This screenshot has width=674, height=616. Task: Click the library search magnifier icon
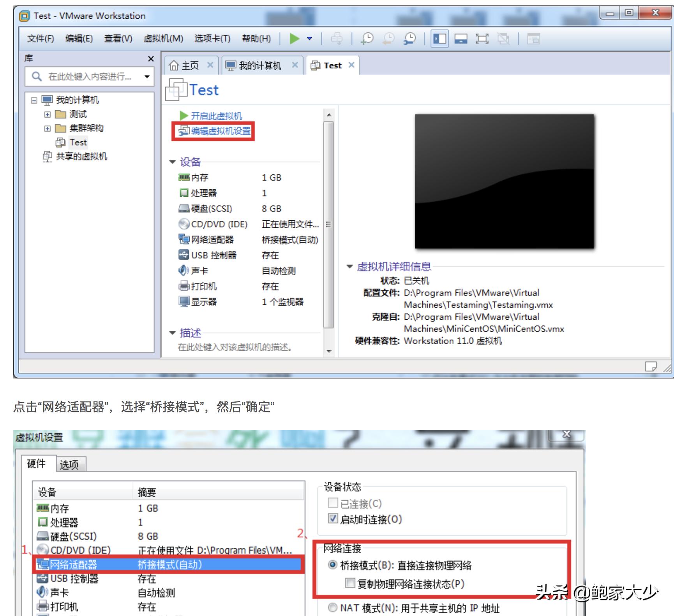[x=37, y=77]
